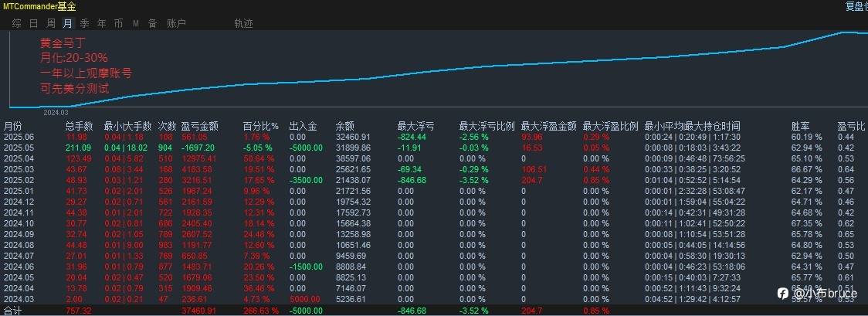
Task: Click the 38597.06 balance cell
Action: (353, 158)
